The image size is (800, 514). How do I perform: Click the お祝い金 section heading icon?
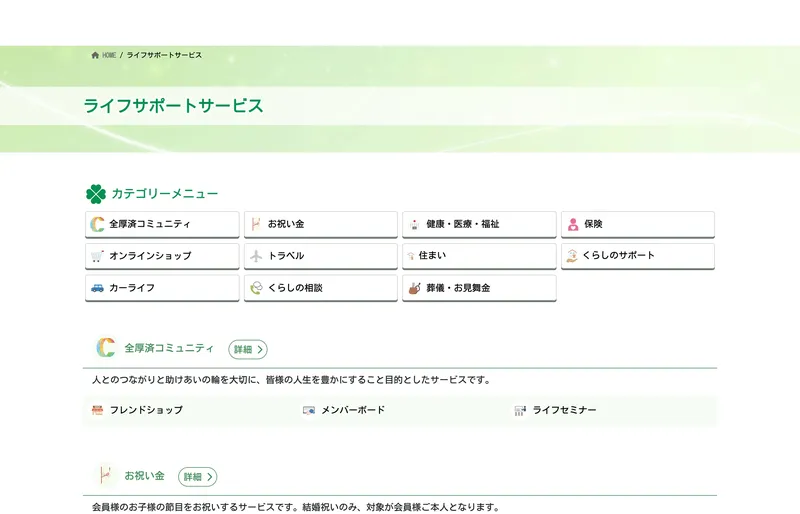pyautogui.click(x=106, y=475)
